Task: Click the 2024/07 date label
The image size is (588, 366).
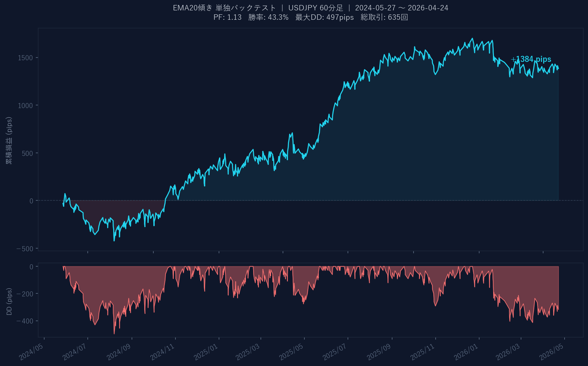Action: (x=75, y=352)
